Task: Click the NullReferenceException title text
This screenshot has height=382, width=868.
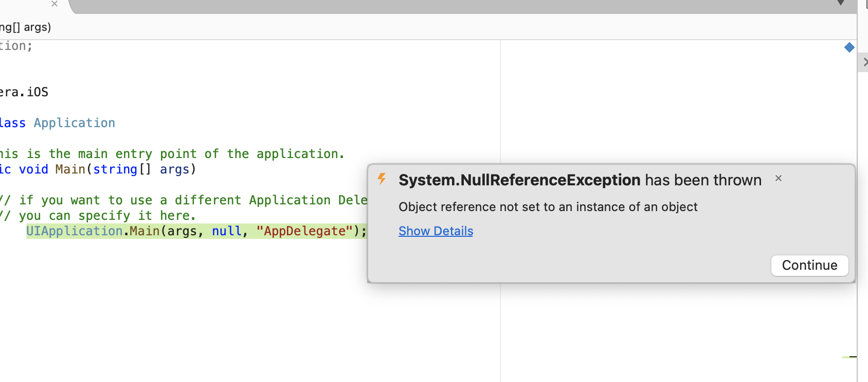Action: coord(519,180)
